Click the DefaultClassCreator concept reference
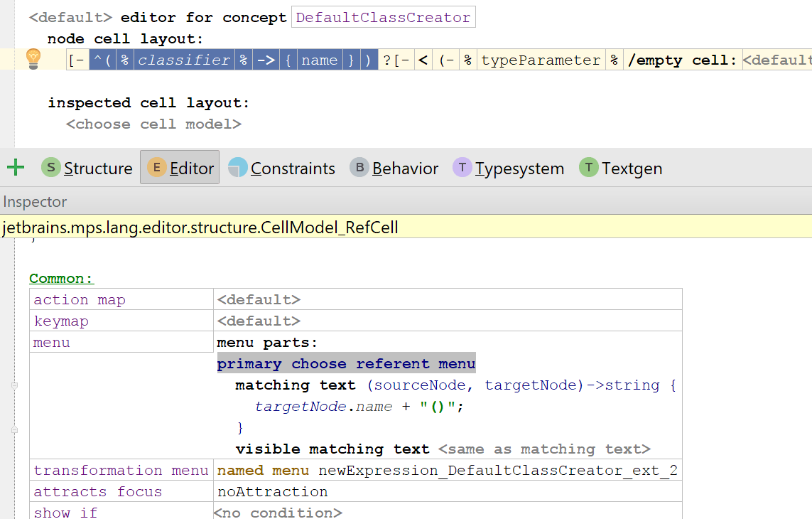 click(383, 18)
